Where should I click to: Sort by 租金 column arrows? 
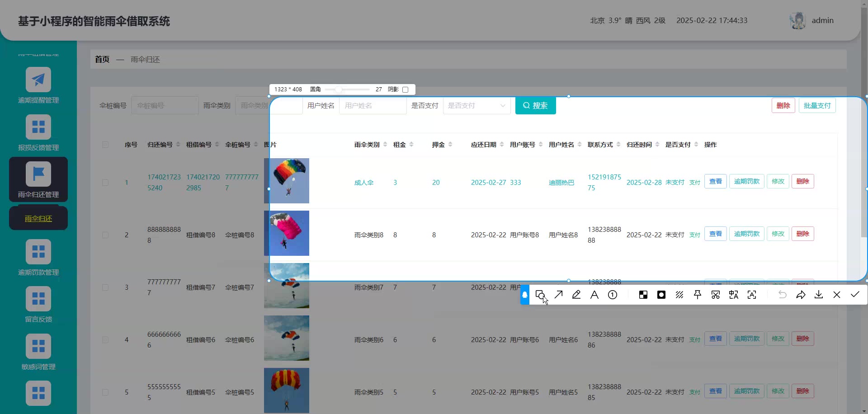click(411, 145)
